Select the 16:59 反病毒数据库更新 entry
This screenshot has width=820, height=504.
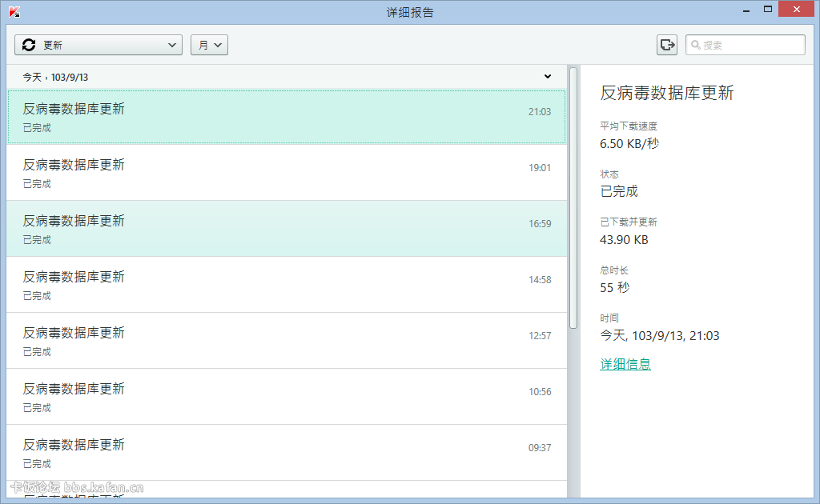[287, 229]
